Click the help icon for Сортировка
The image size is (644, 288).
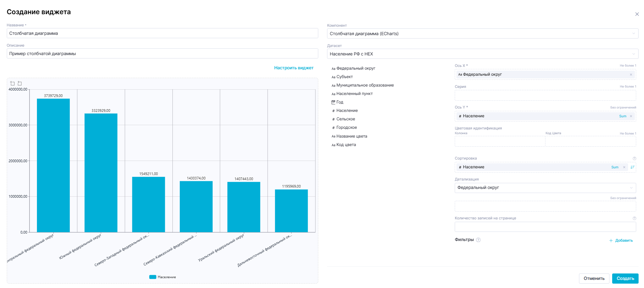[x=634, y=159]
